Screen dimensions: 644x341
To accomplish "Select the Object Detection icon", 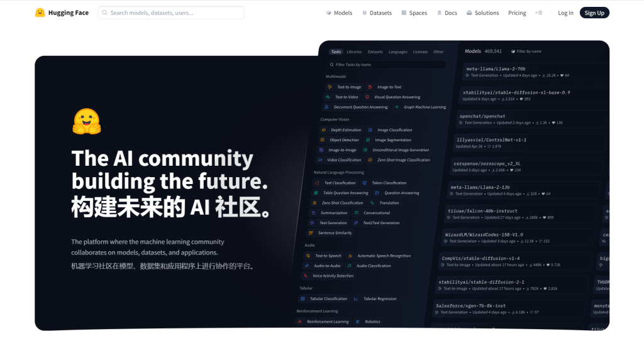I will click(x=323, y=140).
